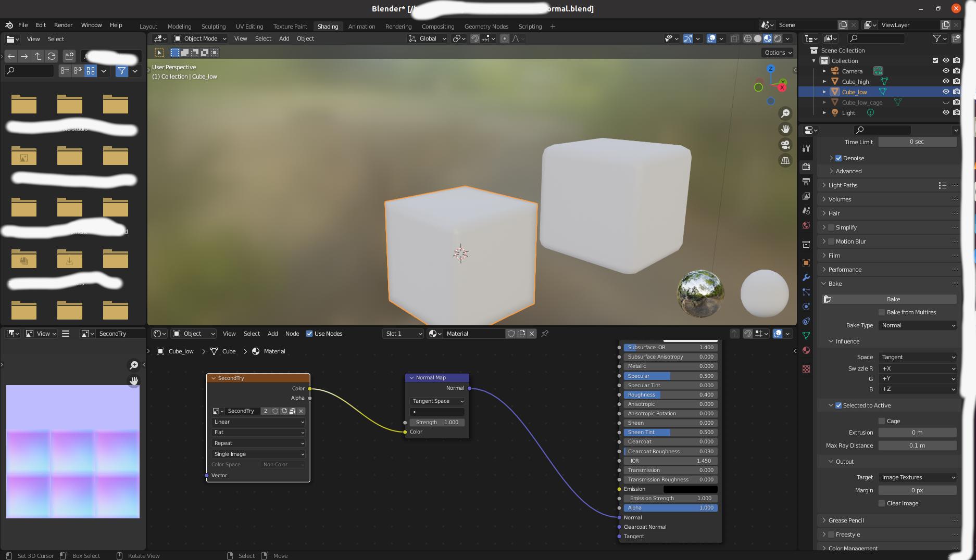Open node editor Add menu
976x560 pixels.
pos(272,334)
